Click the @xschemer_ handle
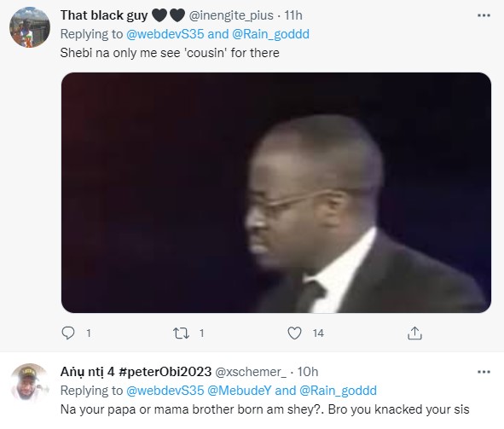504x429 pixels. (x=251, y=372)
